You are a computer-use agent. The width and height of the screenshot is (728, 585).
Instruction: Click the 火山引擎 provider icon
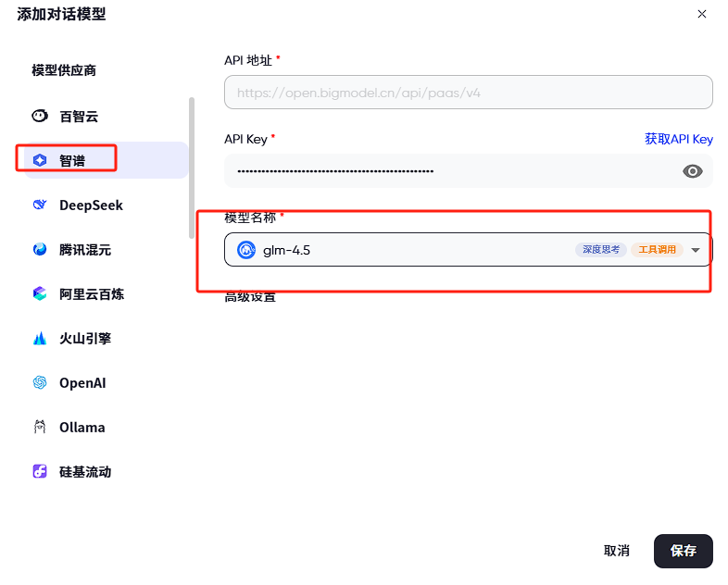coord(40,339)
